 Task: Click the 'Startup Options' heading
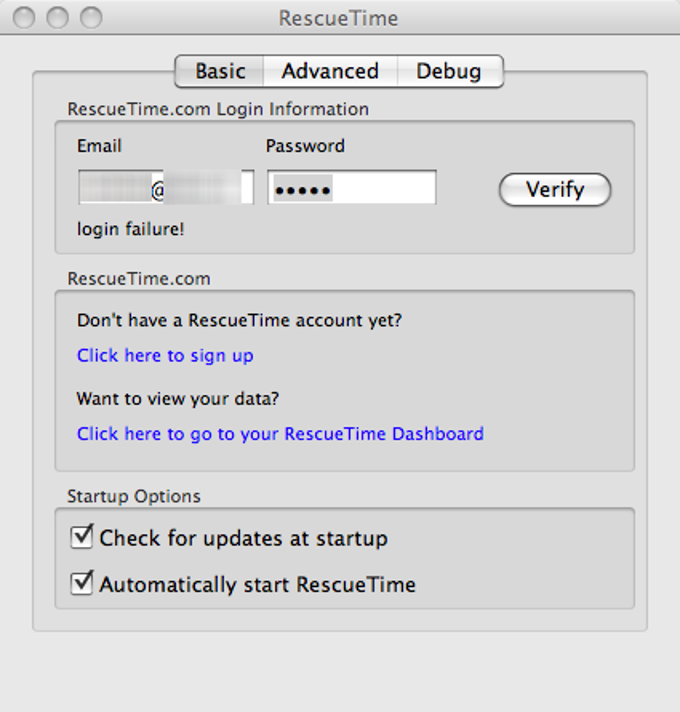[x=134, y=496]
